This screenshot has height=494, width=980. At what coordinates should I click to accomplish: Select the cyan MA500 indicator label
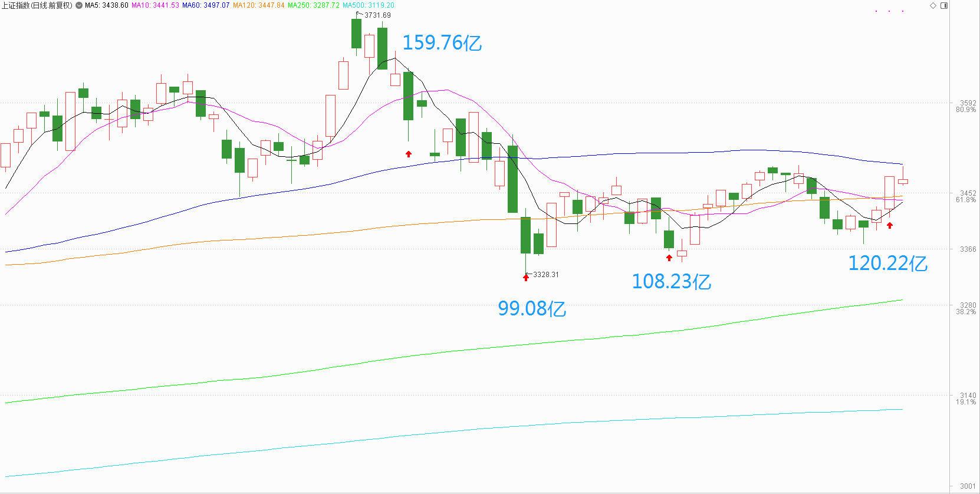click(369, 5)
